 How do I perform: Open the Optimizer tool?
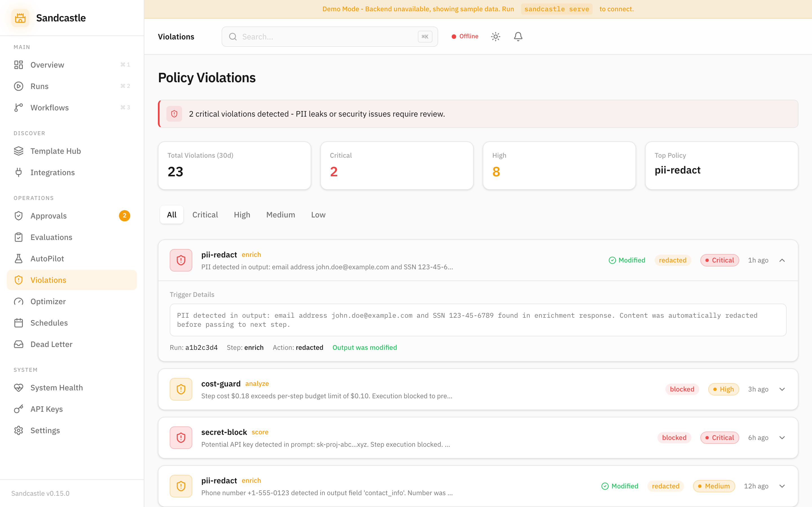48,301
